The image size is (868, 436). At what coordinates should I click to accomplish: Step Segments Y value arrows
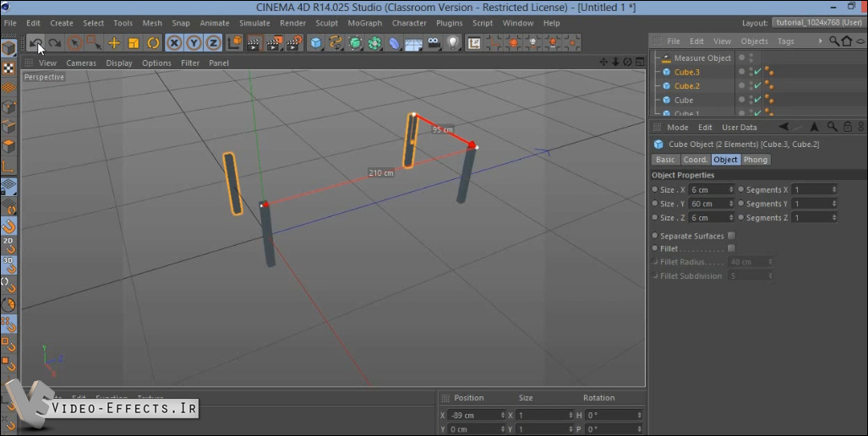coord(834,204)
